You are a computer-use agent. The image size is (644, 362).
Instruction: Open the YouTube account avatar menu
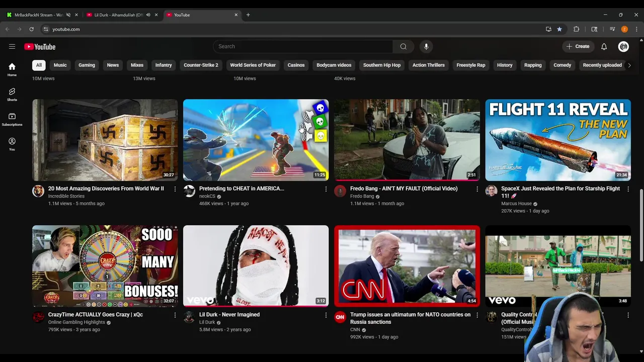tap(623, 47)
